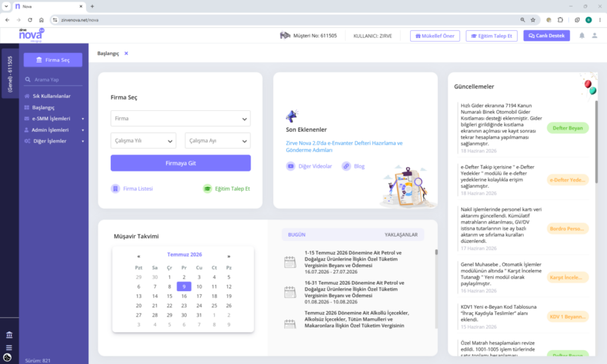Click the bank icon at sidebar bottom

click(x=9, y=334)
